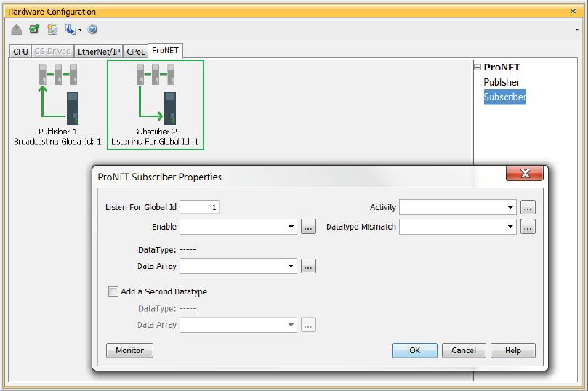
Task: Open the CPoE tab
Action: 135,52
